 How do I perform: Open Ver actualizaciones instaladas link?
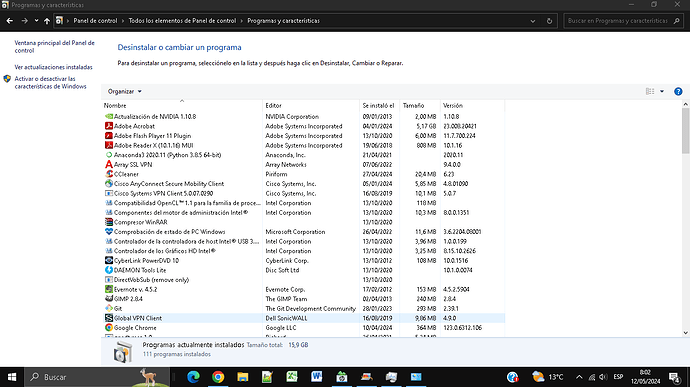click(53, 67)
